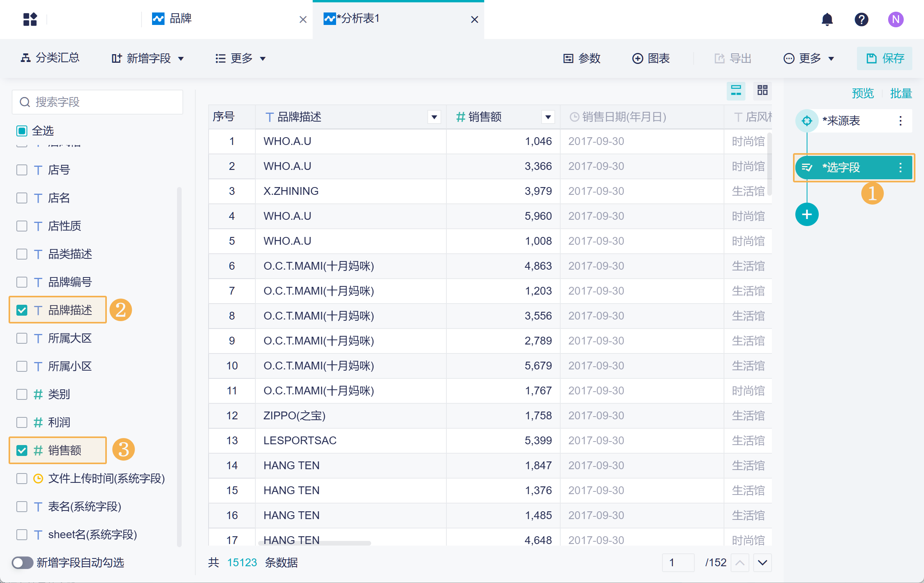924x583 pixels.
Task: Switch to list layout view icon
Action: (x=736, y=91)
